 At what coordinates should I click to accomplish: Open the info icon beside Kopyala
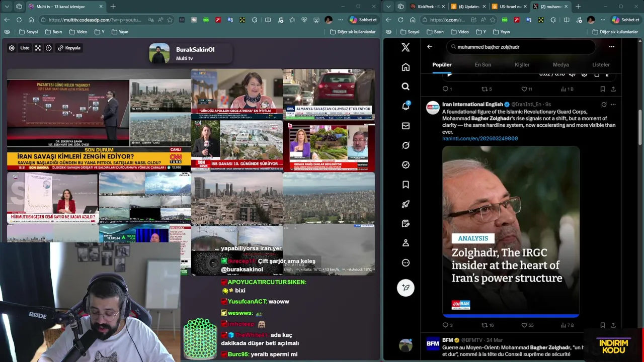click(x=49, y=48)
